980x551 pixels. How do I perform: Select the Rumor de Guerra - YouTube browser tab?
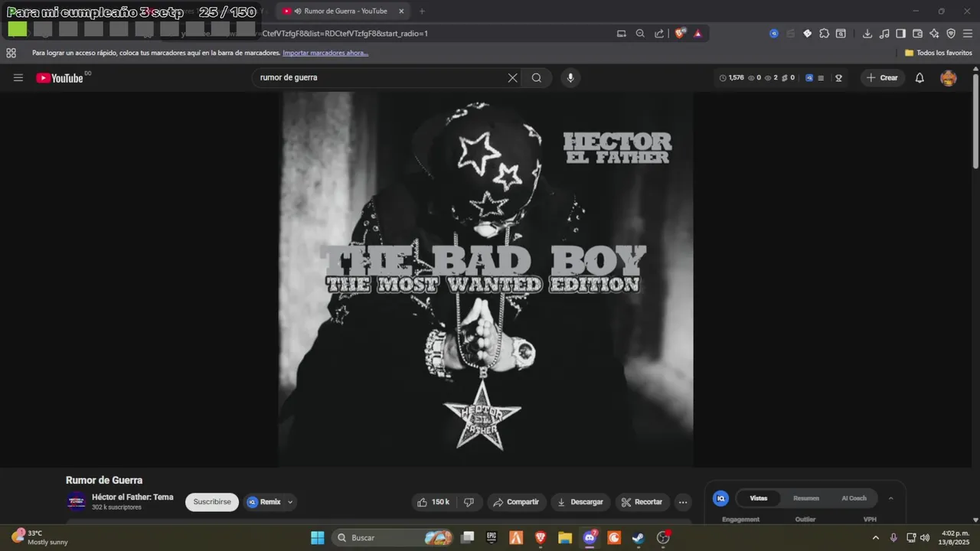pos(343,11)
